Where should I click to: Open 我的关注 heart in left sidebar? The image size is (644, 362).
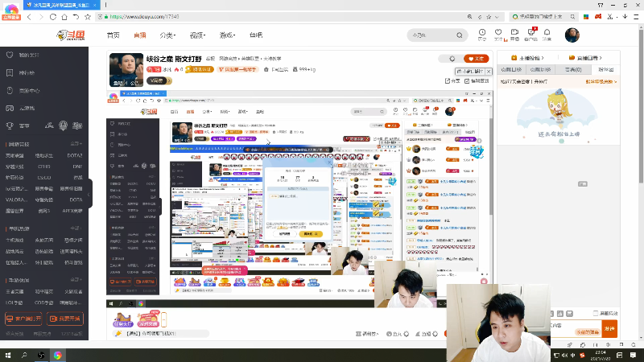point(10,55)
